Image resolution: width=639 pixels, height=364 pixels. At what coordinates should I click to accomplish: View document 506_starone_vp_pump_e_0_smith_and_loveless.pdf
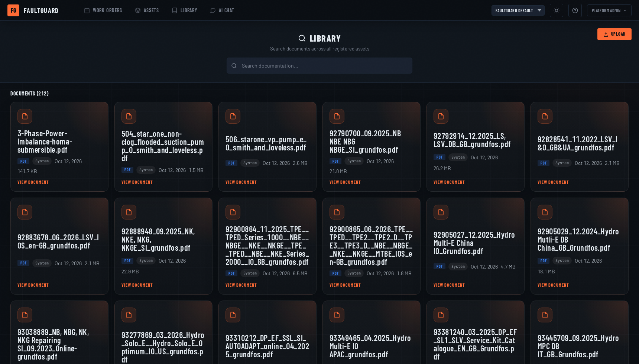point(241,182)
